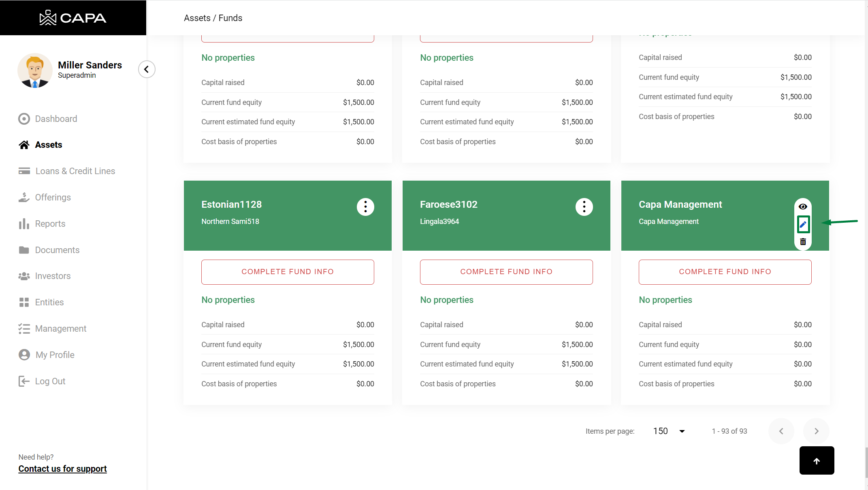Click the pencil edit icon on Capa Management
Screen dimensions: 868x490
tap(803, 224)
